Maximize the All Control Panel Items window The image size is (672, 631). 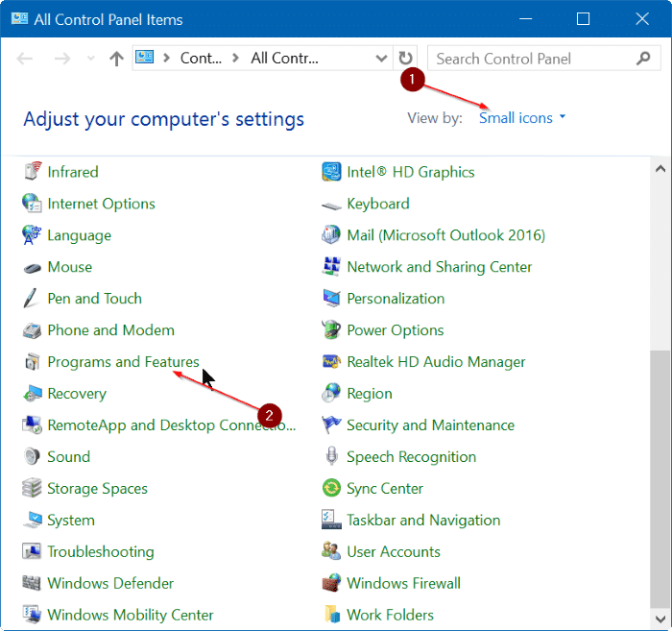click(x=583, y=18)
